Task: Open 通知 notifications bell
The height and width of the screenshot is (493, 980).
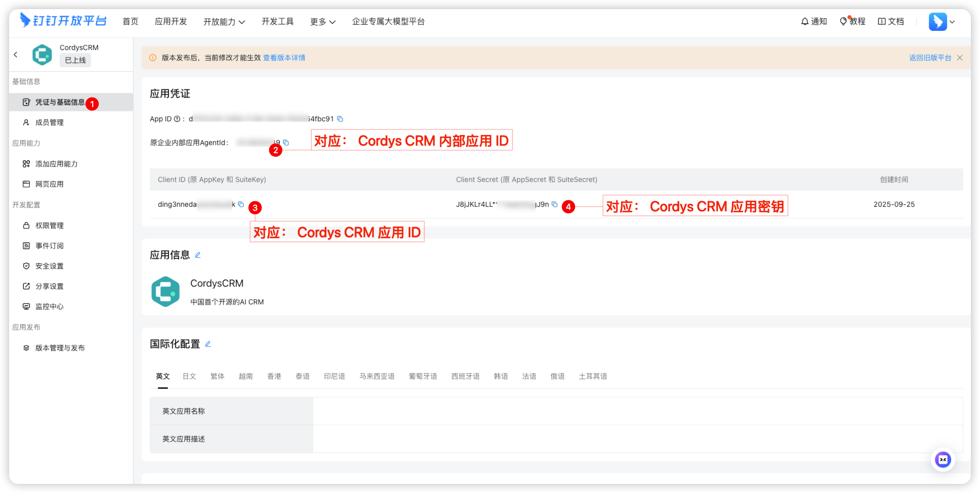Action: 814,21
